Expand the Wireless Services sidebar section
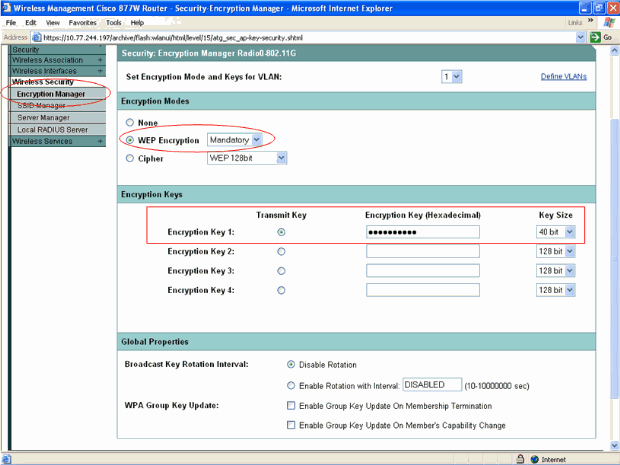Viewport: 620px width, 465px height. point(100,141)
